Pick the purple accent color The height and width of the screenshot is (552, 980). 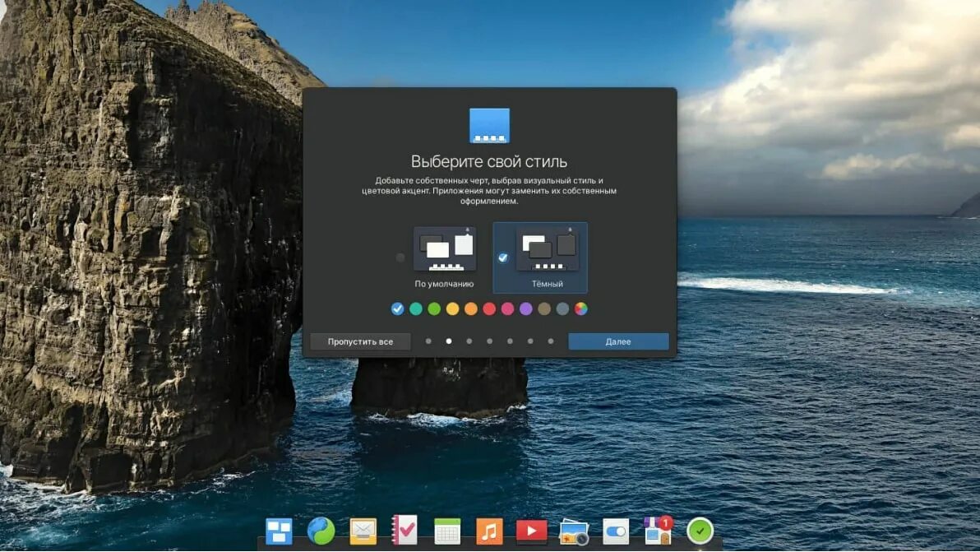(525, 308)
